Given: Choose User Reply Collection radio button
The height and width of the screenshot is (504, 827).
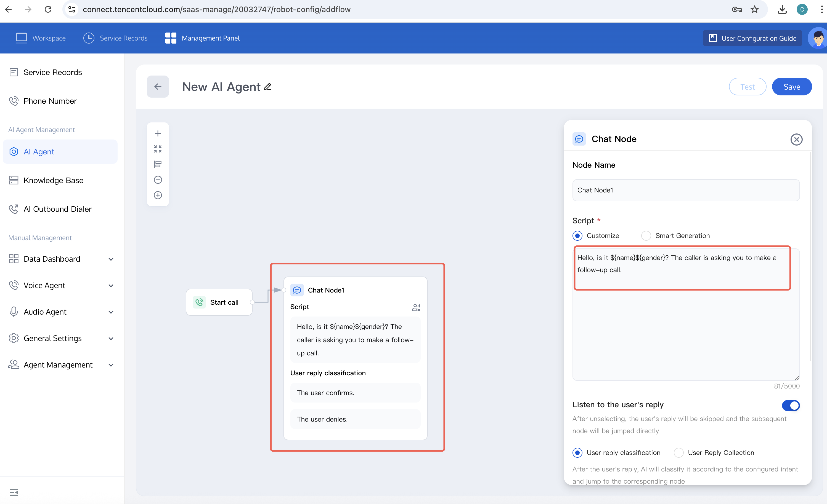Looking at the screenshot, I should coord(679,453).
